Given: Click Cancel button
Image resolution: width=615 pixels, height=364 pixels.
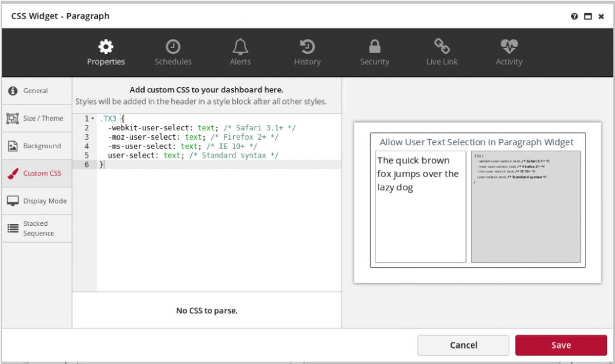Looking at the screenshot, I should (463, 345).
